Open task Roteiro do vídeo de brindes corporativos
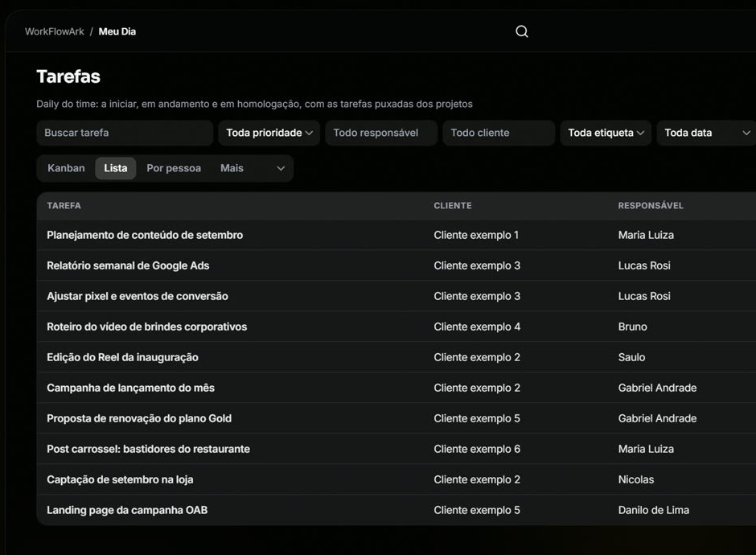The width and height of the screenshot is (756, 555). pos(146,327)
